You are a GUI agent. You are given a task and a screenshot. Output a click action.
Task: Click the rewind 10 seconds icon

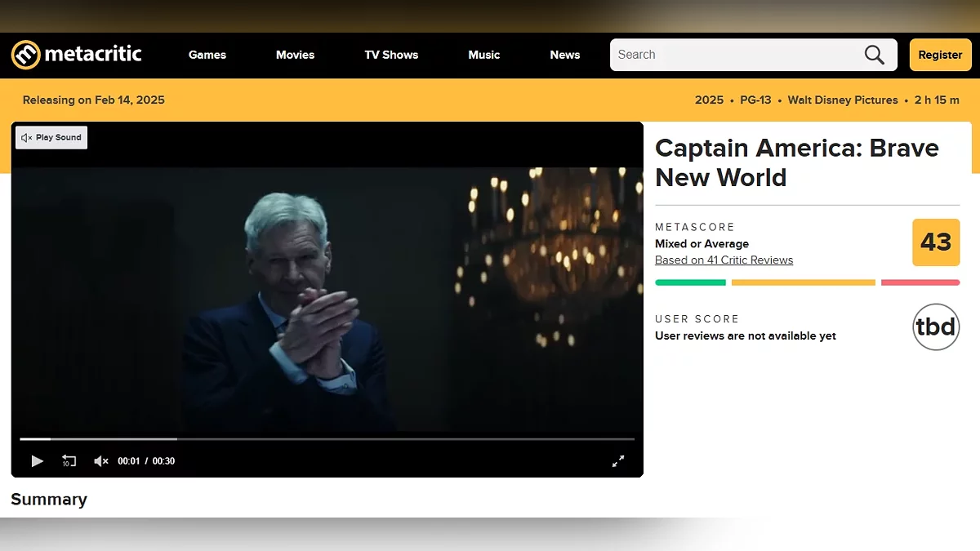pyautogui.click(x=69, y=461)
